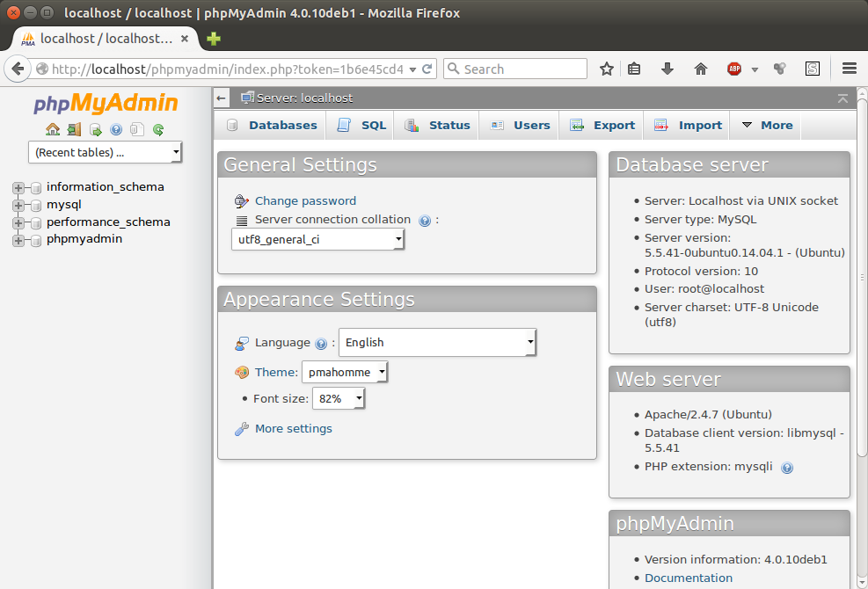Click the Firefox Search box

click(515, 69)
